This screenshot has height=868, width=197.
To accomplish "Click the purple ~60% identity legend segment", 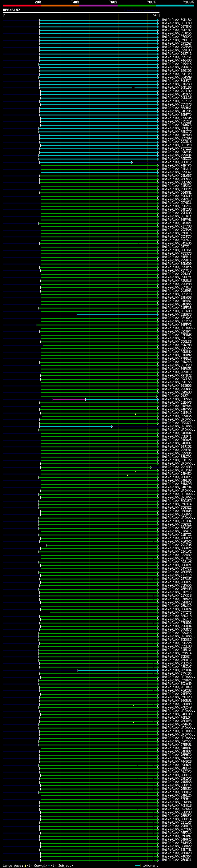I will point(99,6).
